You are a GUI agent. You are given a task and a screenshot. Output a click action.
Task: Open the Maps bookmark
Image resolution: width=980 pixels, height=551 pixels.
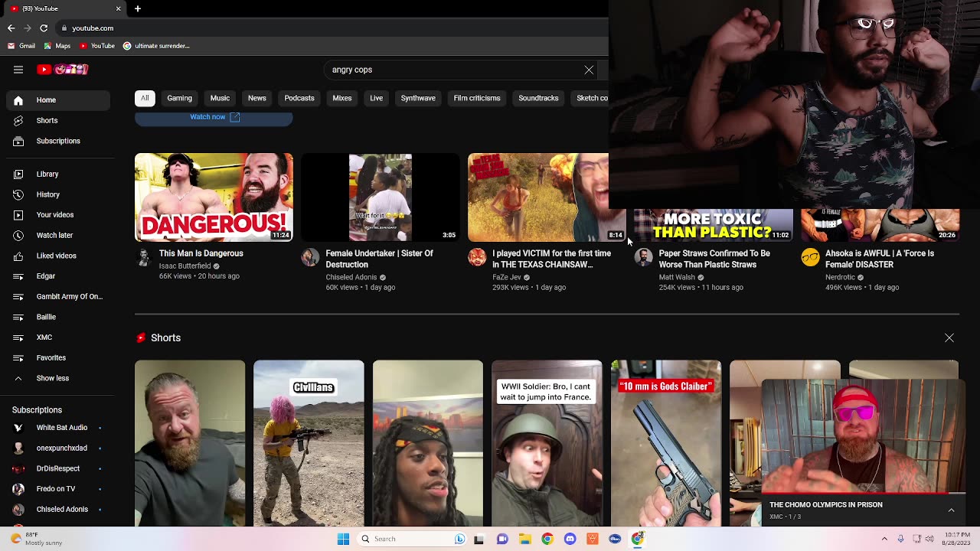[57, 46]
